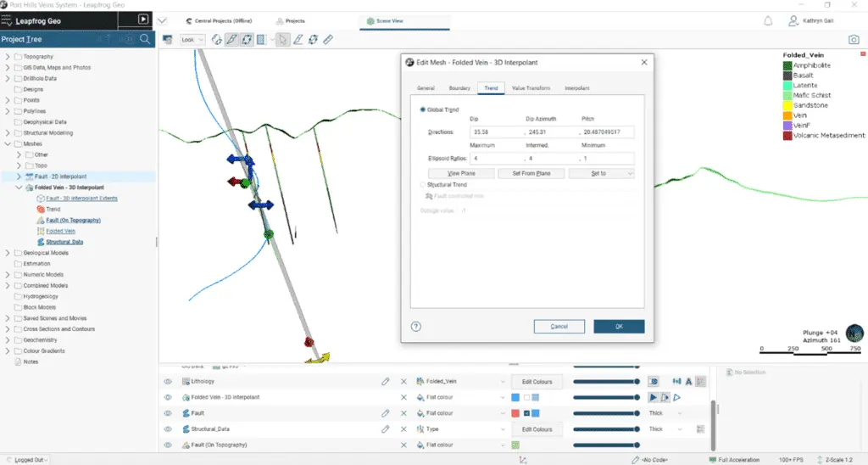Uncheck the box on Fault row

pos(526,413)
